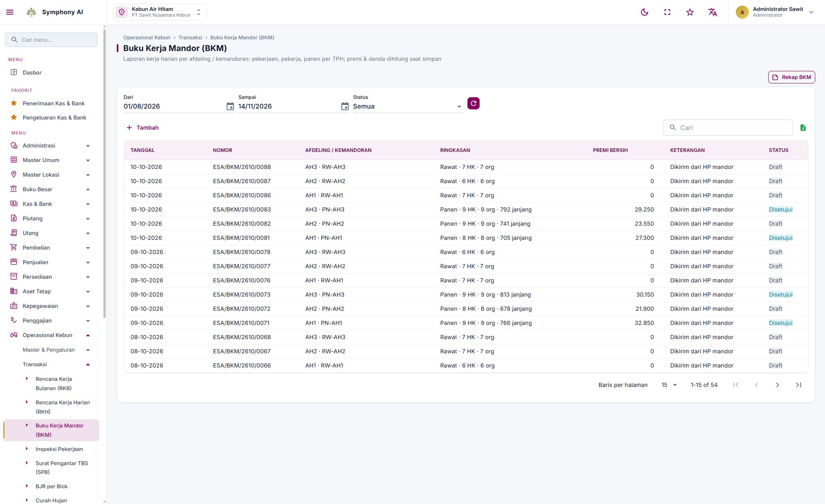Select row ESA/BKM/2610/0083
This screenshot has width=825, height=504.
tap(465, 209)
